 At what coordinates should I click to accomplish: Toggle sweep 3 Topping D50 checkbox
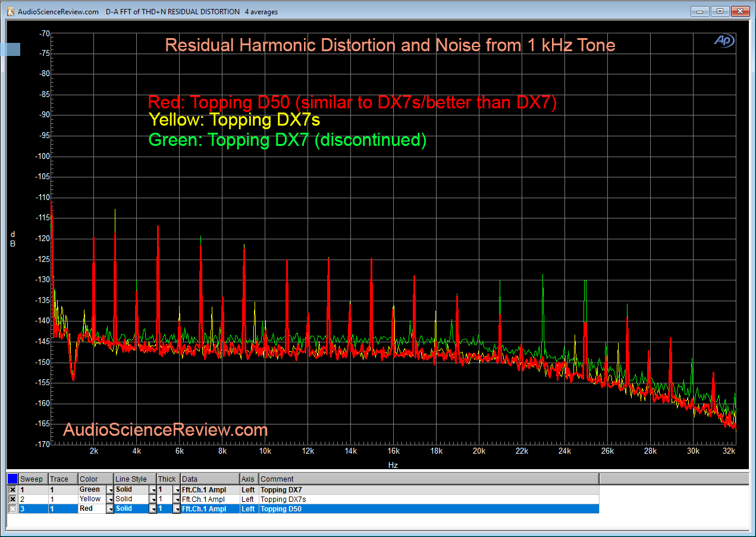12,508
